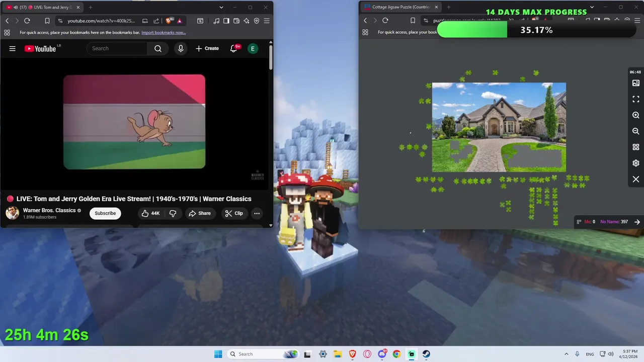Close the LIVE: Tom and Jerry tab
This screenshot has height=362, width=644.
78,7
